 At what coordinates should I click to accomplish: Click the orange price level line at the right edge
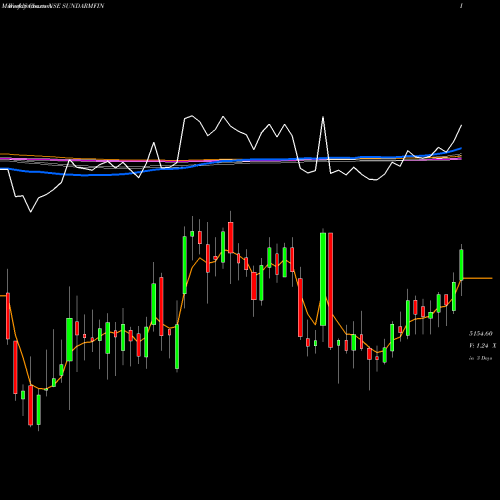pyautogui.click(x=477, y=278)
